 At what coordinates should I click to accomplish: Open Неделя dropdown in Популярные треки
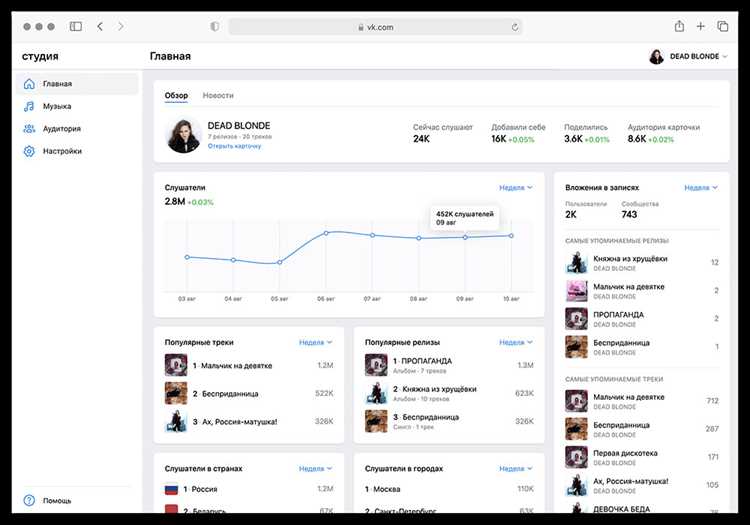(315, 342)
